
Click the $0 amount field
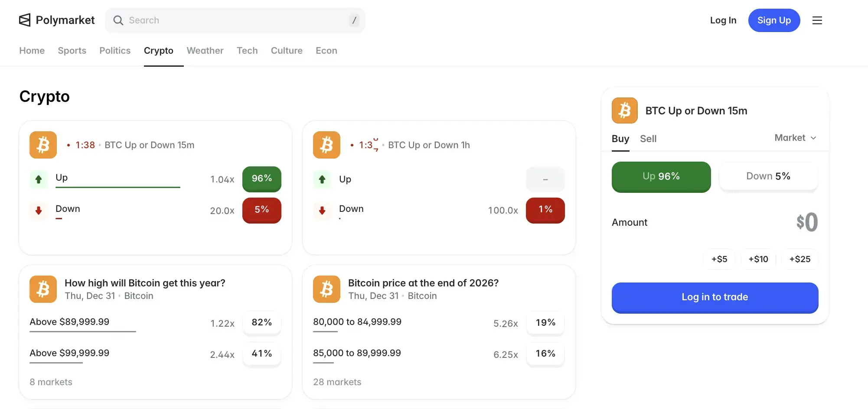point(807,222)
